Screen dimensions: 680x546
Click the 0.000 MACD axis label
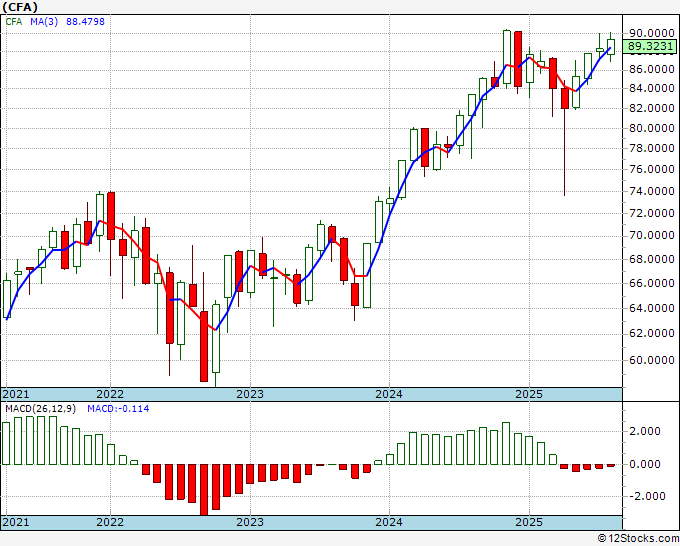point(646,464)
